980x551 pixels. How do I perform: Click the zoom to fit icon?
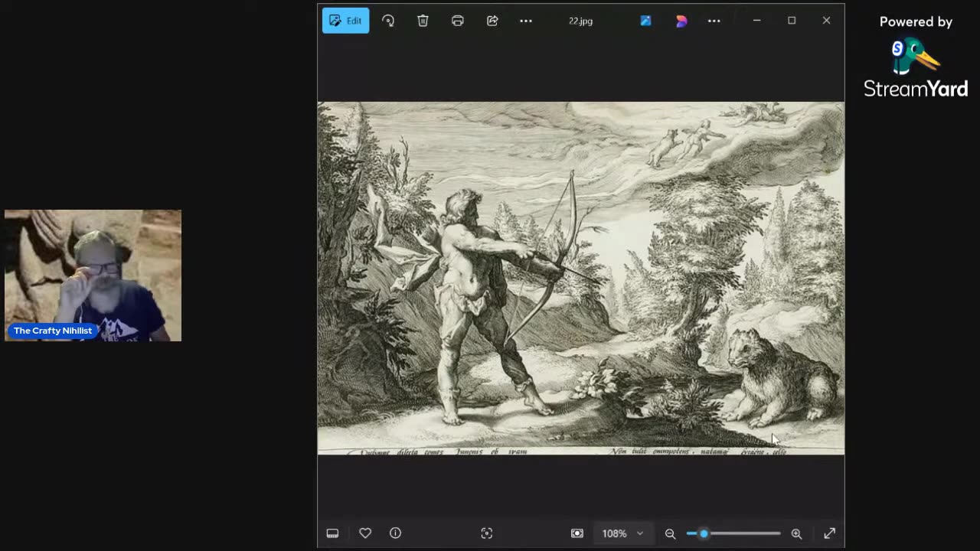tap(577, 533)
